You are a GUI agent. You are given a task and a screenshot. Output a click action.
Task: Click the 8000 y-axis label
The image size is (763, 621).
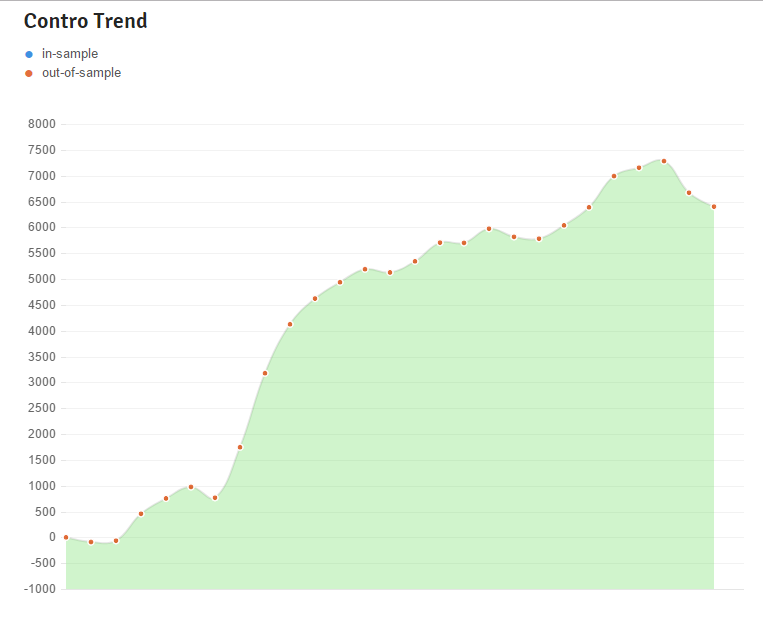tap(42, 124)
